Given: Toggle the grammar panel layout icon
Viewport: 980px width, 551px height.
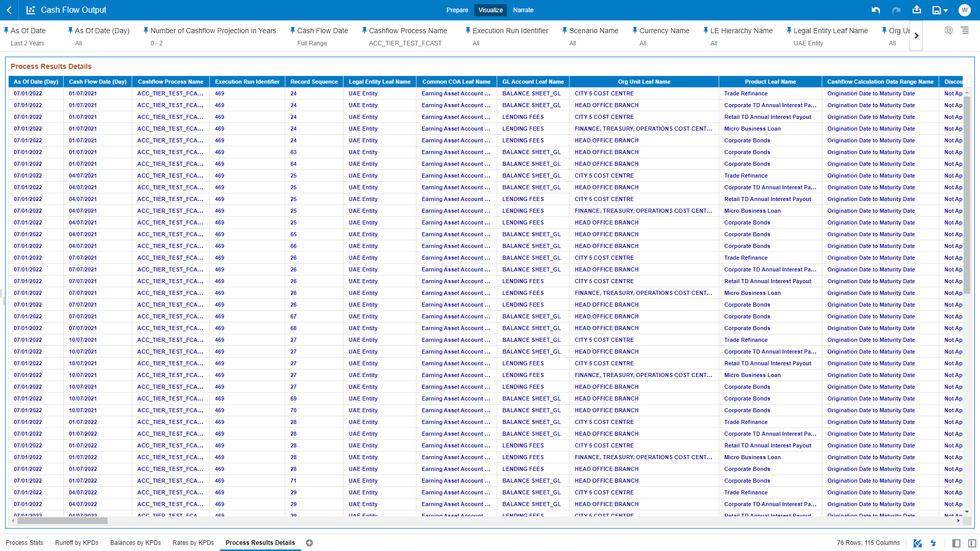Looking at the screenshot, I should 972,543.
